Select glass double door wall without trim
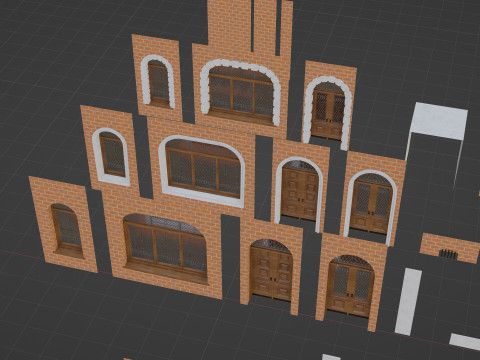 tap(351, 283)
